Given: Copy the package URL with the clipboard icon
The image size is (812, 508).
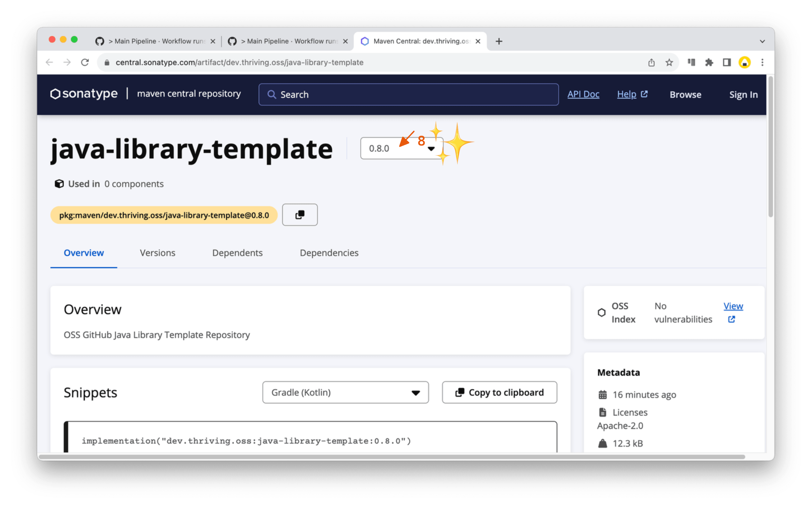Looking at the screenshot, I should 300,215.
